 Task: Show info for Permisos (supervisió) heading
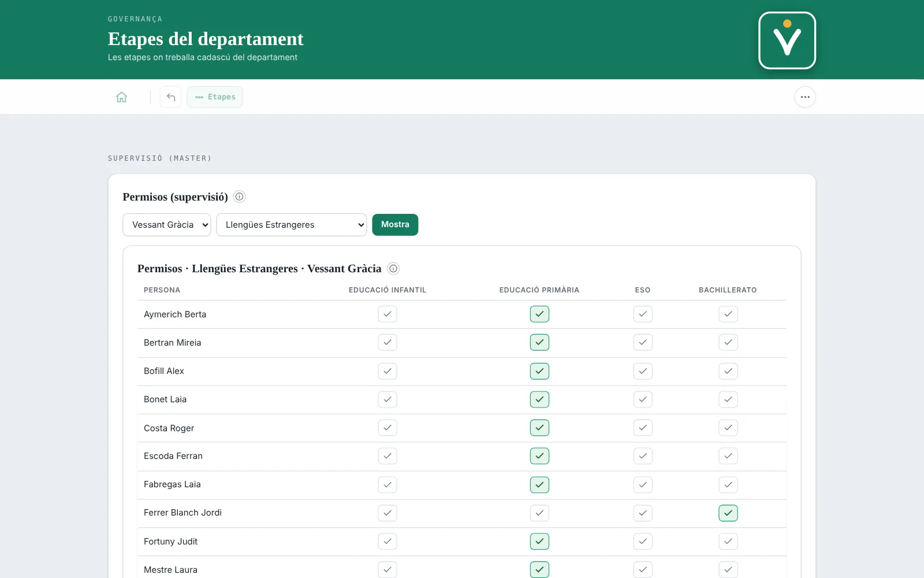239,197
